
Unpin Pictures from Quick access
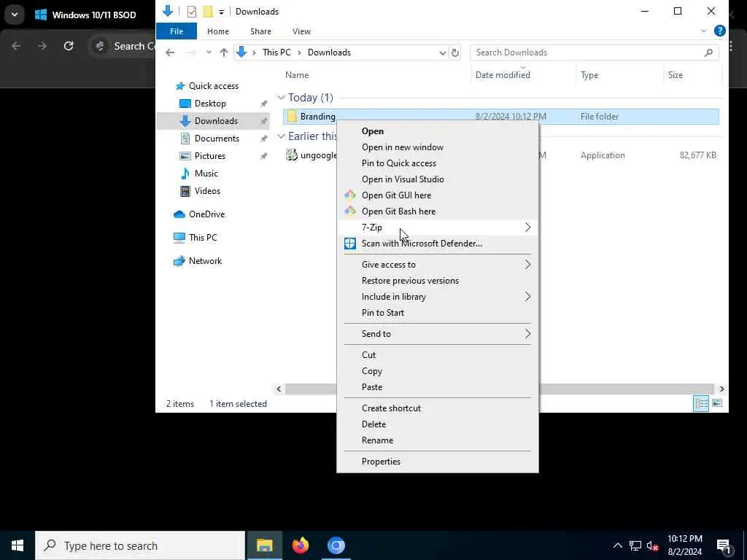(x=263, y=156)
